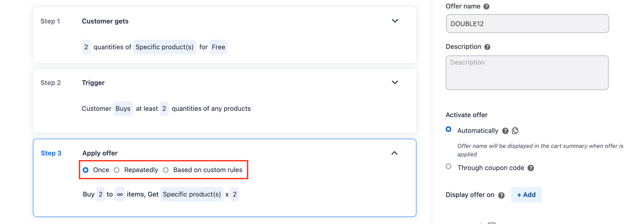The height and width of the screenshot is (224, 644).
Task: Click the Description text area
Action: point(527,73)
